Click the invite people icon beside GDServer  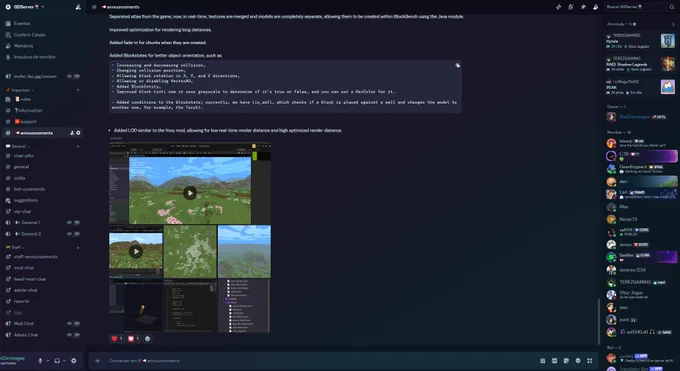point(78,7)
